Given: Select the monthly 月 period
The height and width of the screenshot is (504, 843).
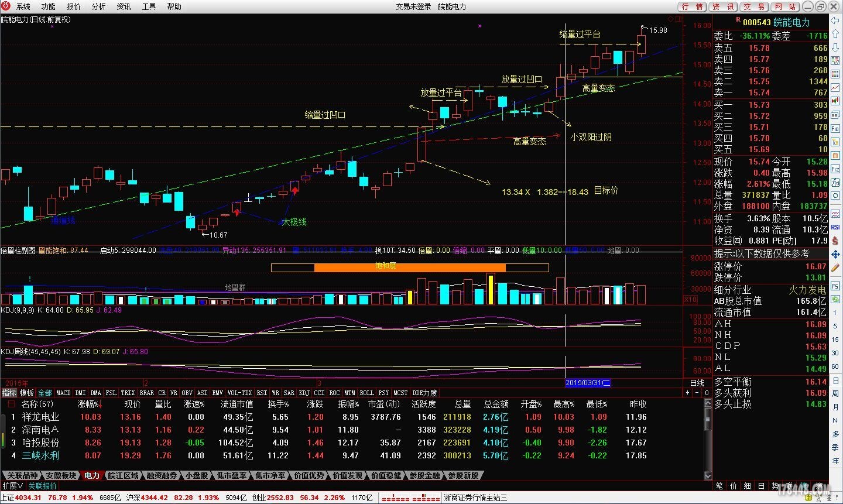Looking at the screenshot, I should pos(835,407).
